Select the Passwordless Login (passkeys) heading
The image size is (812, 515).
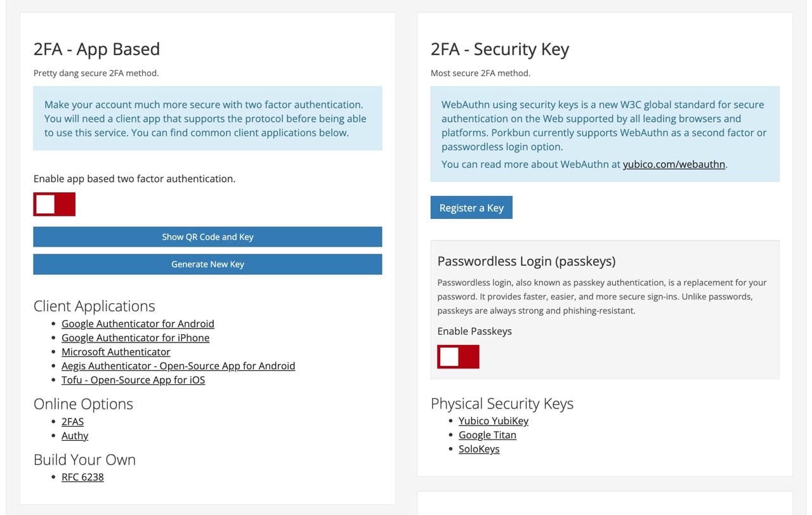527,261
